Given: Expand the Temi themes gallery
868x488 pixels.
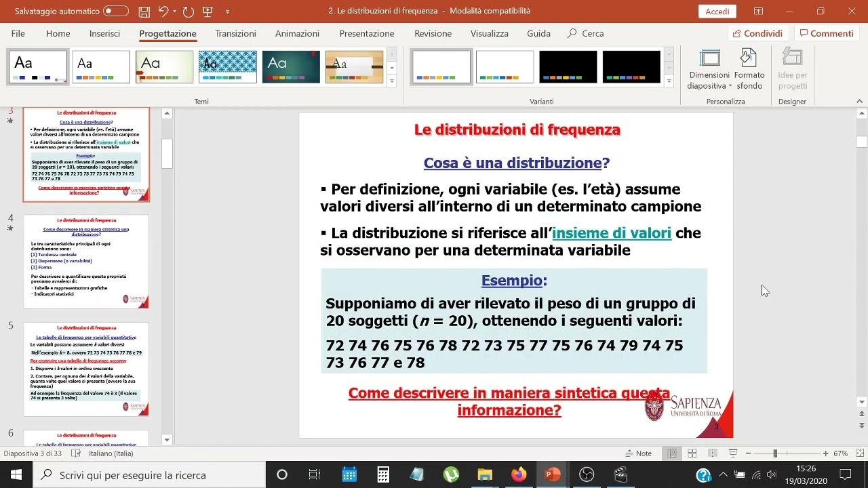Looking at the screenshot, I should click(x=392, y=81).
